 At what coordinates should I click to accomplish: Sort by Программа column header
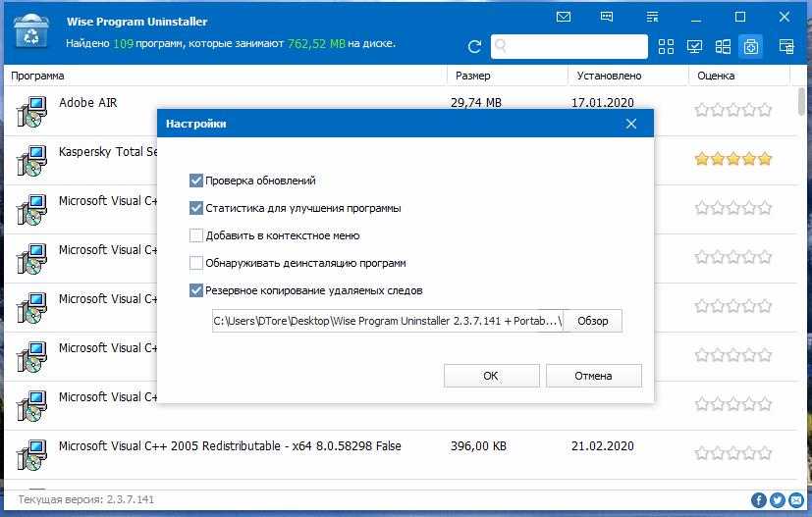37,76
